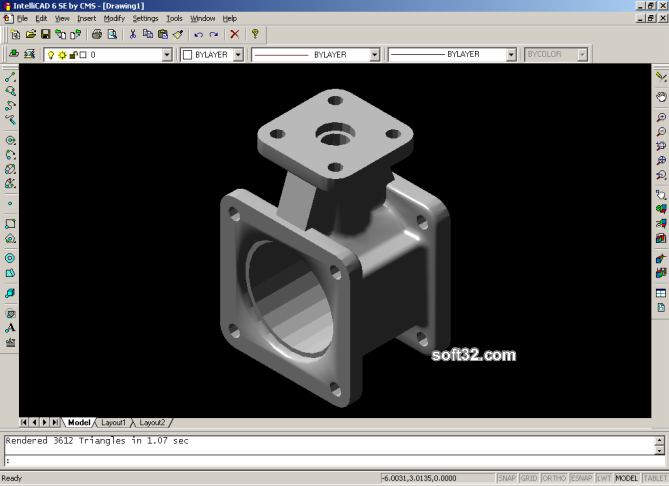Save the drawing with the floppy disk icon
Screen dimensions: 669x486
46,35
